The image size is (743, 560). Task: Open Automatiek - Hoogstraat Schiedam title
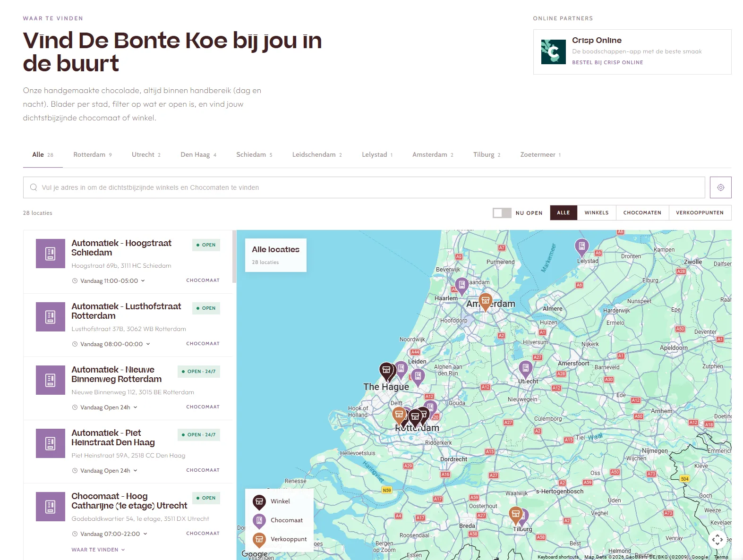[x=121, y=248]
